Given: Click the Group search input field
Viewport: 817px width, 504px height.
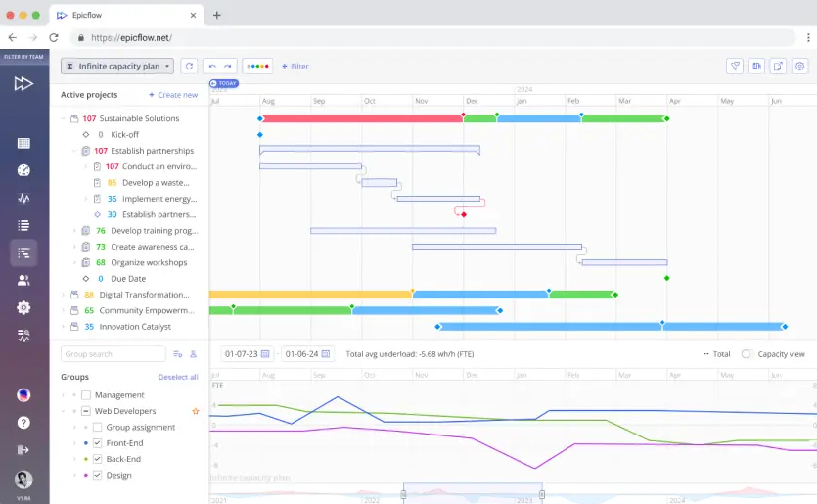Looking at the screenshot, I should (113, 354).
